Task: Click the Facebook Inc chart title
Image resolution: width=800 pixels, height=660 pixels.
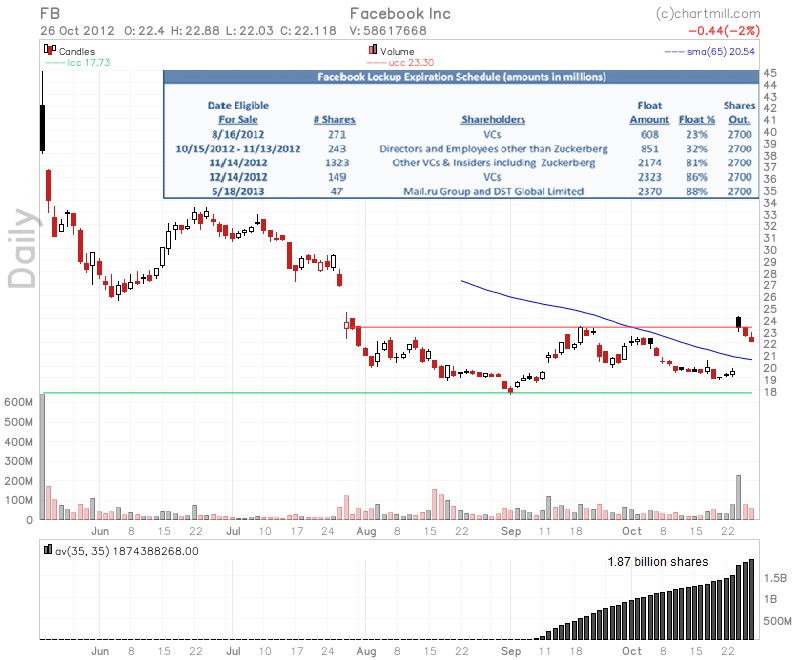Action: click(x=401, y=14)
